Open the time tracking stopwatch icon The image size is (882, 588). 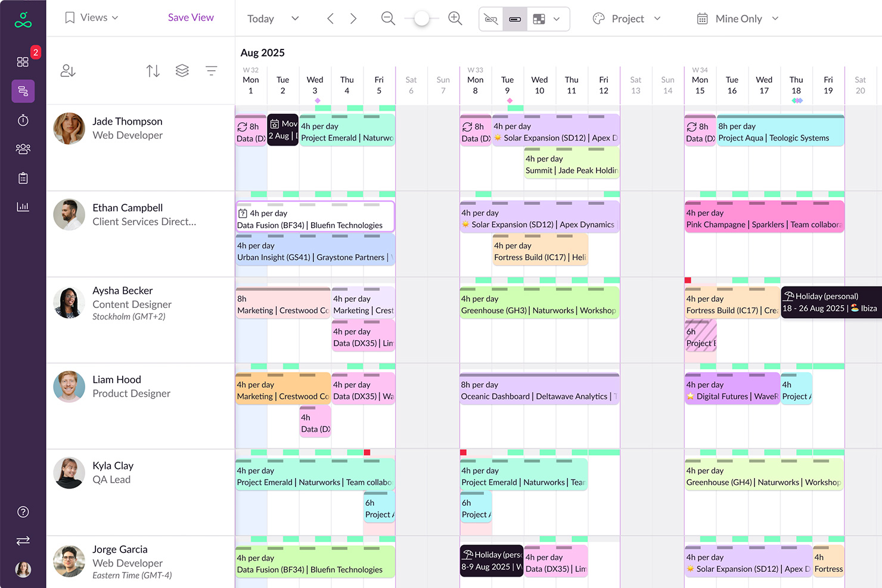[23, 120]
